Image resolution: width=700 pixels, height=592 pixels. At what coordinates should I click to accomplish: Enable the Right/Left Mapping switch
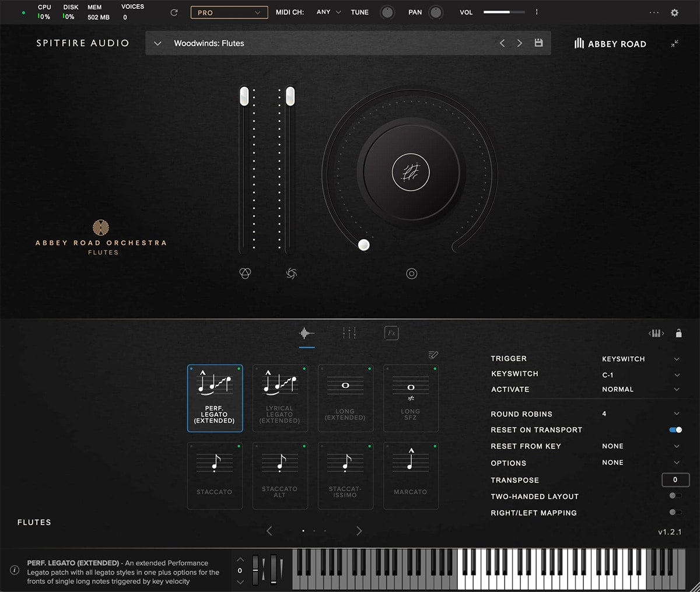click(675, 512)
